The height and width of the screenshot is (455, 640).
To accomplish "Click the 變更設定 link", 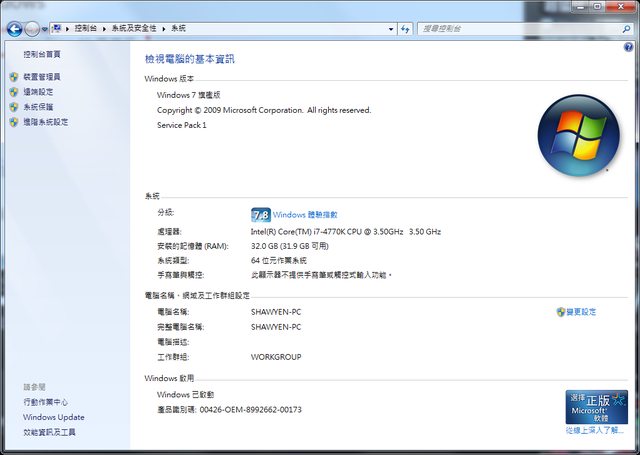I will [x=580, y=312].
